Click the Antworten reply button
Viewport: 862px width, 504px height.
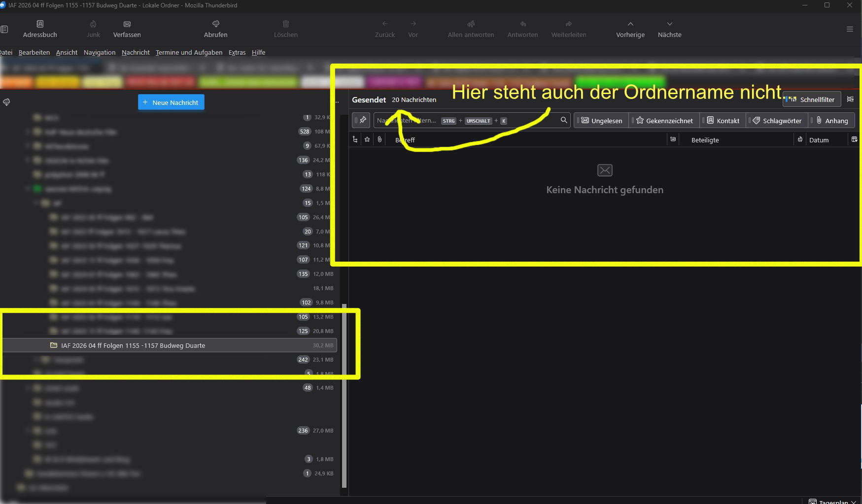pos(523,29)
